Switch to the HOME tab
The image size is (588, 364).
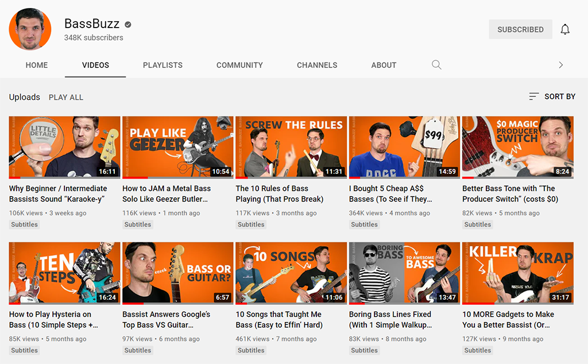coord(37,65)
